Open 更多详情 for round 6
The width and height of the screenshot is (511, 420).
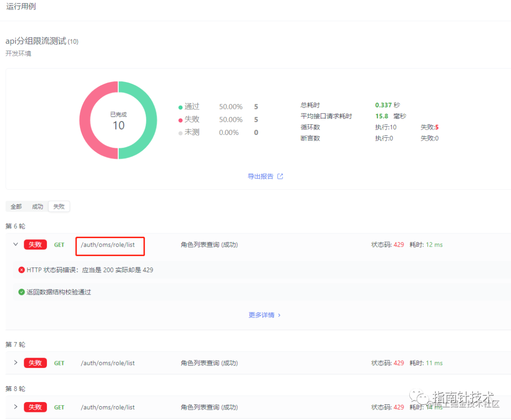[x=264, y=315]
